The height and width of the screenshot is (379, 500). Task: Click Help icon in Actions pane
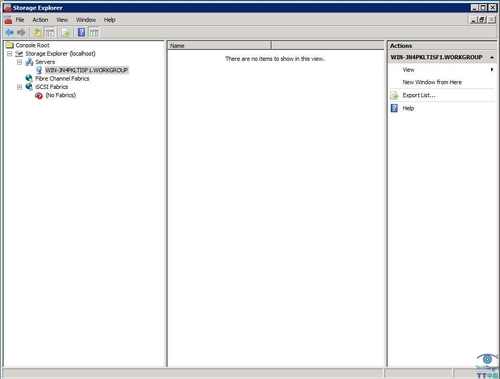click(394, 108)
